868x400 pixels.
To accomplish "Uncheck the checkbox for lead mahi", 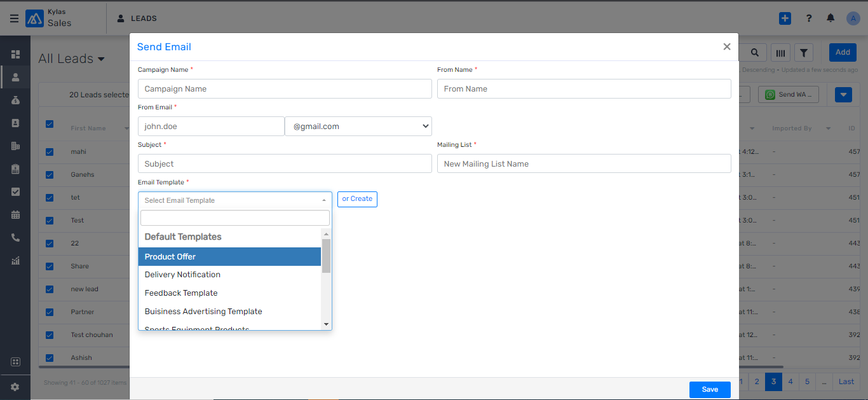I will click(50, 152).
